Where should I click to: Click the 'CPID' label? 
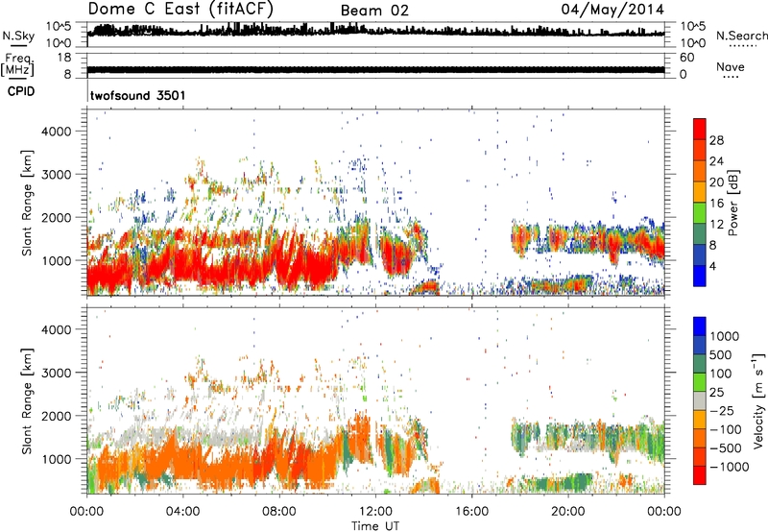point(21,91)
